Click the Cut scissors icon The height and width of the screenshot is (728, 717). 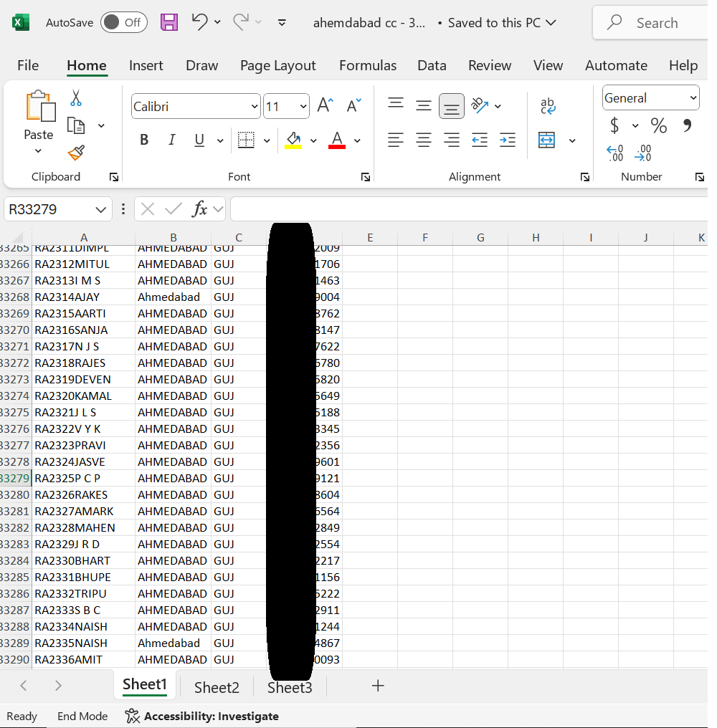76,98
